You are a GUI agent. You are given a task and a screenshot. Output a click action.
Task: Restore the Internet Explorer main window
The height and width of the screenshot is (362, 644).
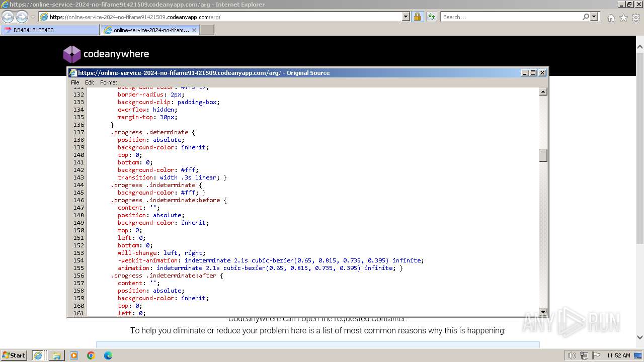pyautogui.click(x=629, y=4)
